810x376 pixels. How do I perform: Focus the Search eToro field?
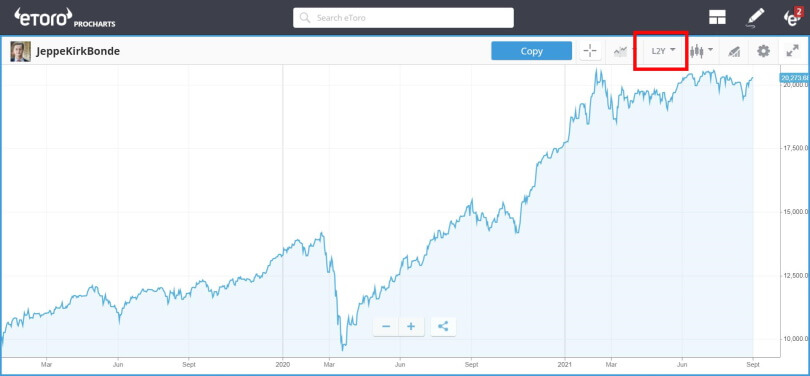click(x=403, y=18)
